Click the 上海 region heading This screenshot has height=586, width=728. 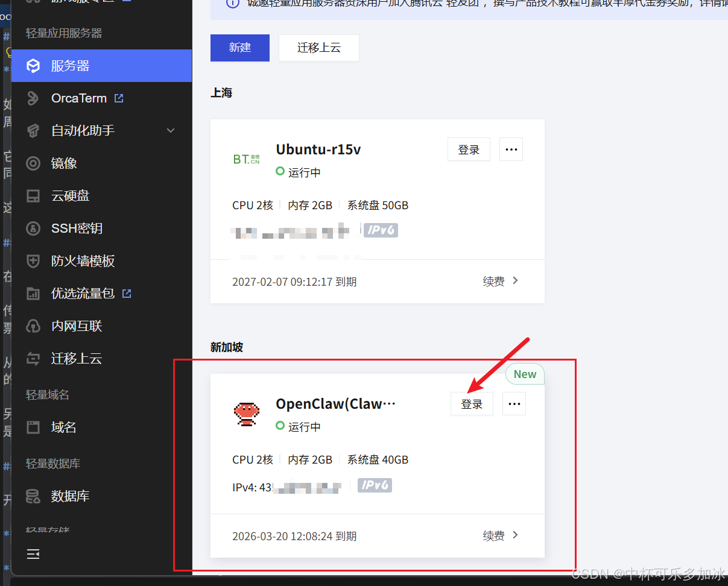221,93
